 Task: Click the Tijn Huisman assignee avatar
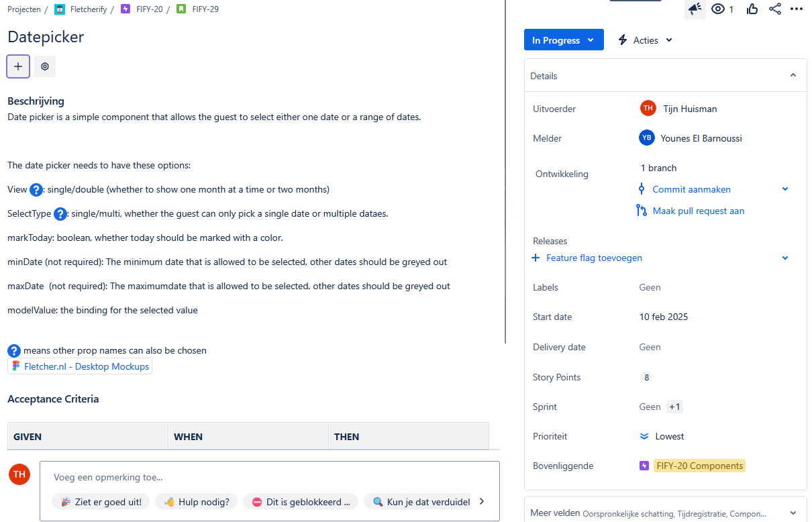coord(648,109)
